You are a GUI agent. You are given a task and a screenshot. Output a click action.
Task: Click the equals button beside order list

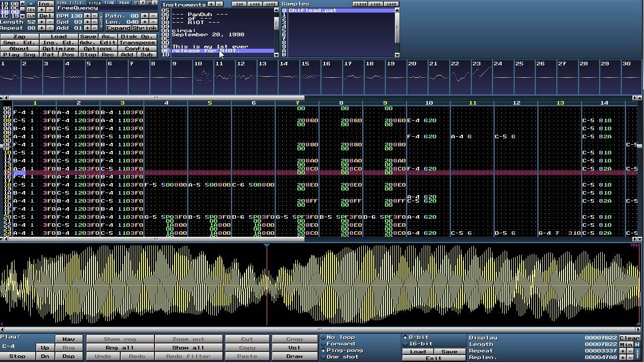(x=31, y=4)
